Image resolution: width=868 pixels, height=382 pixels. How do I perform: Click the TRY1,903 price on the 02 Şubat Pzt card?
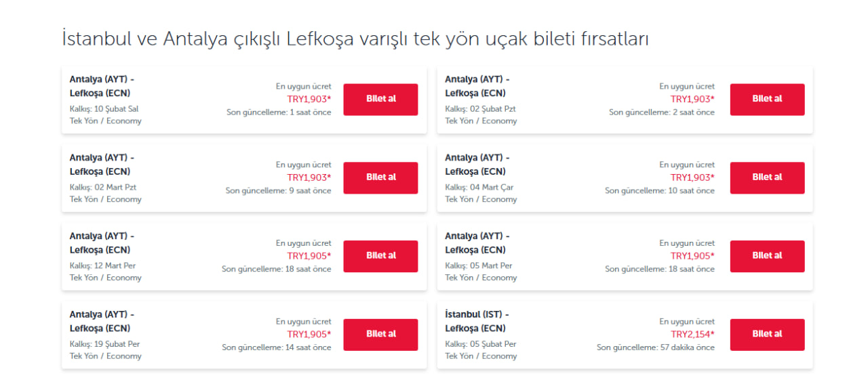(x=692, y=100)
